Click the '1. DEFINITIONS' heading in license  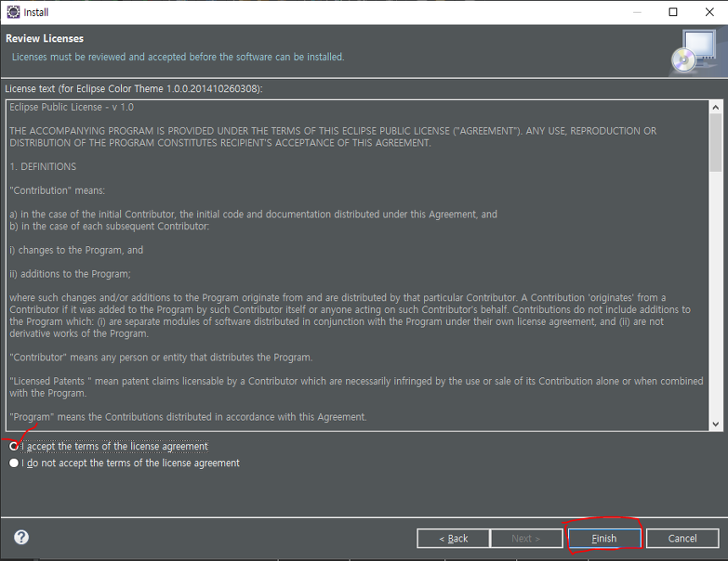click(42, 167)
